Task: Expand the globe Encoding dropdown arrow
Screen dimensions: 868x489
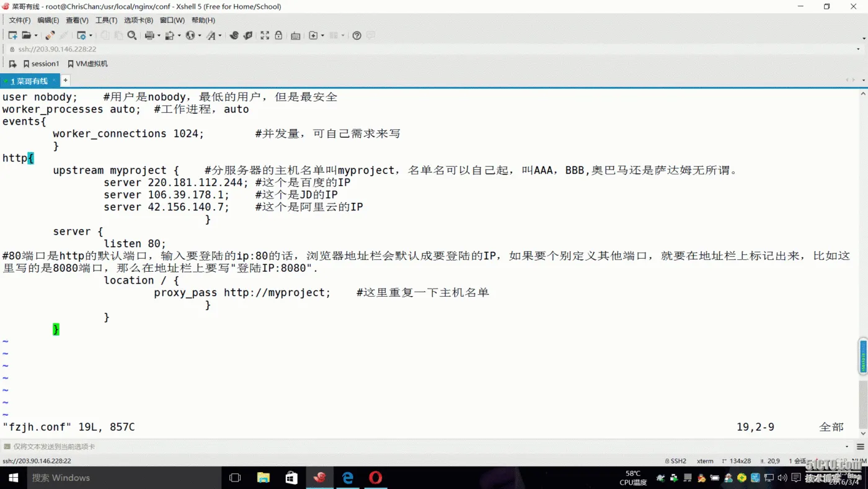Action: coord(199,35)
